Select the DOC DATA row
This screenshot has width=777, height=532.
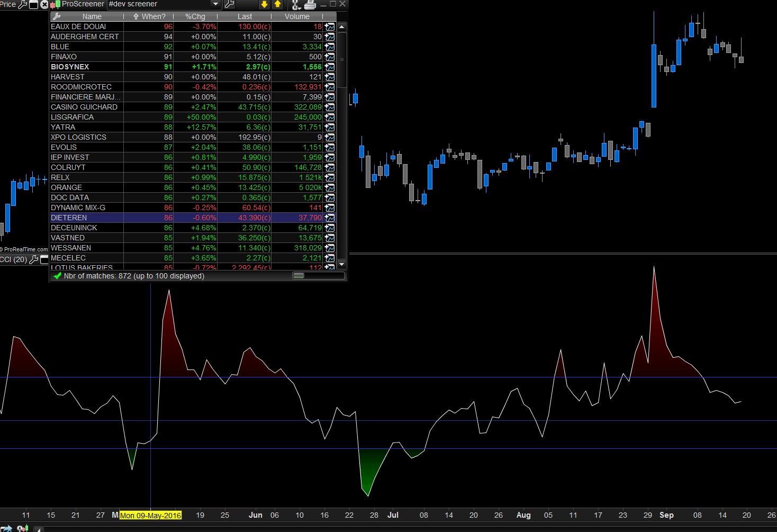click(x=193, y=197)
